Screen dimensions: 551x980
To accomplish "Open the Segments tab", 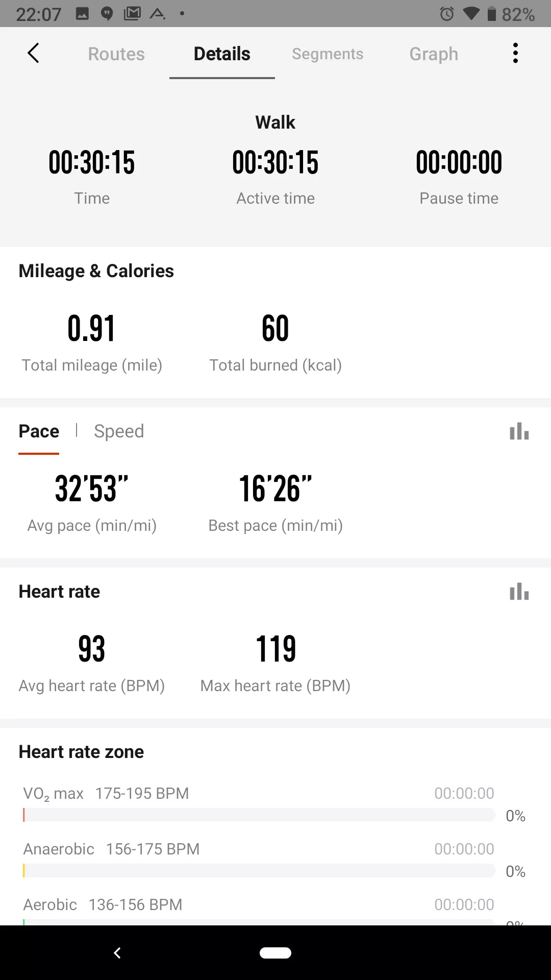I will coord(328,54).
